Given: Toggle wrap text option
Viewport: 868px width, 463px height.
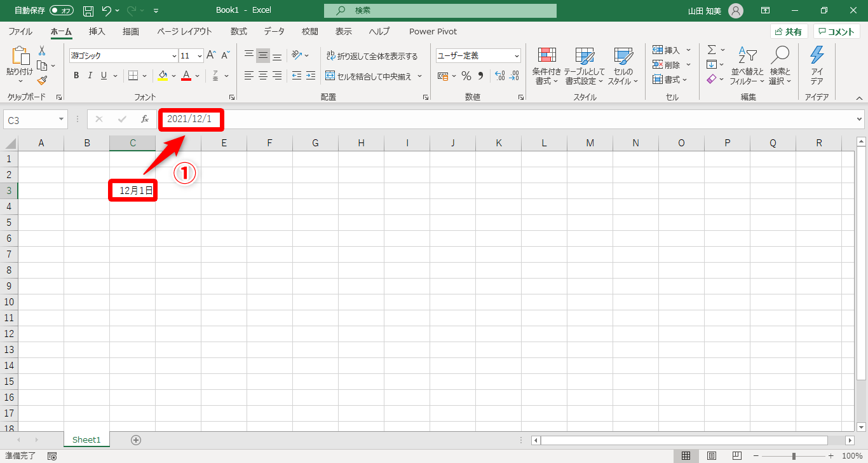Looking at the screenshot, I should 372,56.
